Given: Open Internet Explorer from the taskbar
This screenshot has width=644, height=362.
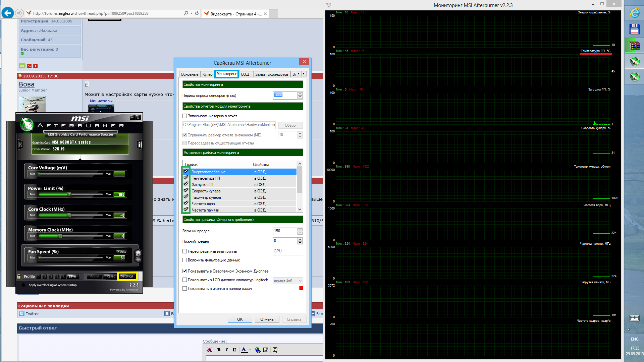Looking at the screenshot, I should coord(634,13).
